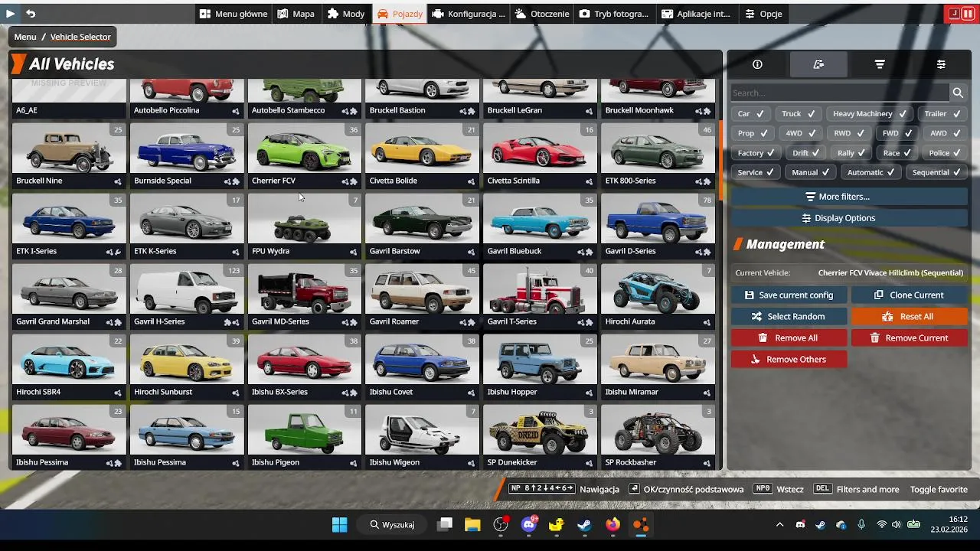Select the management tab icon in side panel
Viewport: 980px width, 551px height.
(x=818, y=64)
